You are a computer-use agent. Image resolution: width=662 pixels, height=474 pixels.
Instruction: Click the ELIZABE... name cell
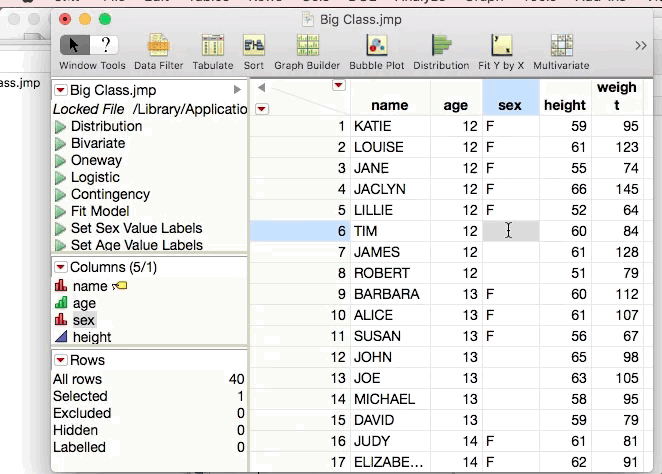pos(388,462)
